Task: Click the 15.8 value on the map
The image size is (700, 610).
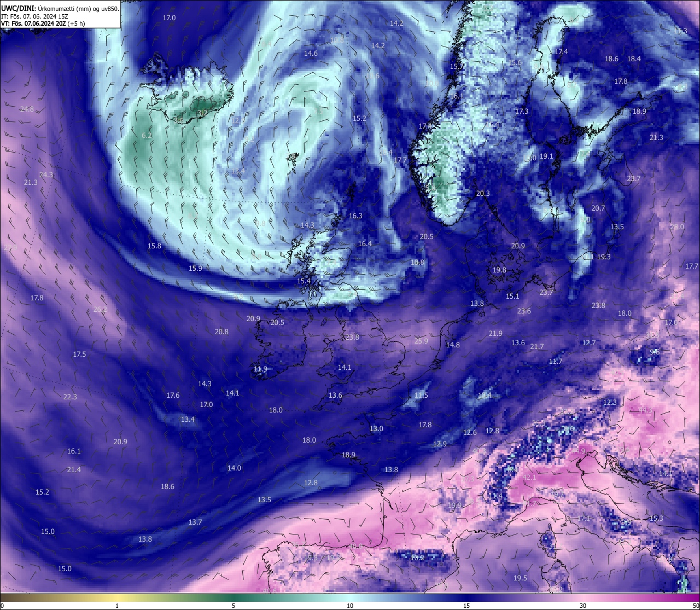Action: pos(155,246)
